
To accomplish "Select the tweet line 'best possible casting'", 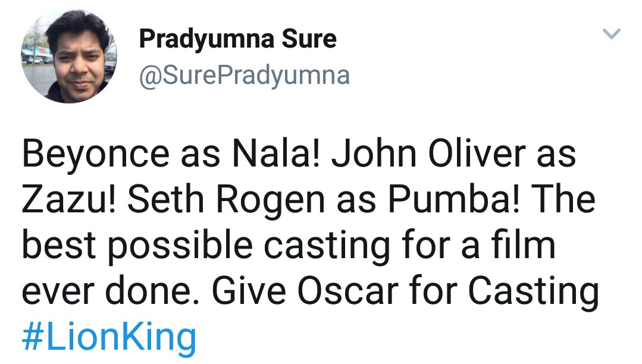I will 205,246.
